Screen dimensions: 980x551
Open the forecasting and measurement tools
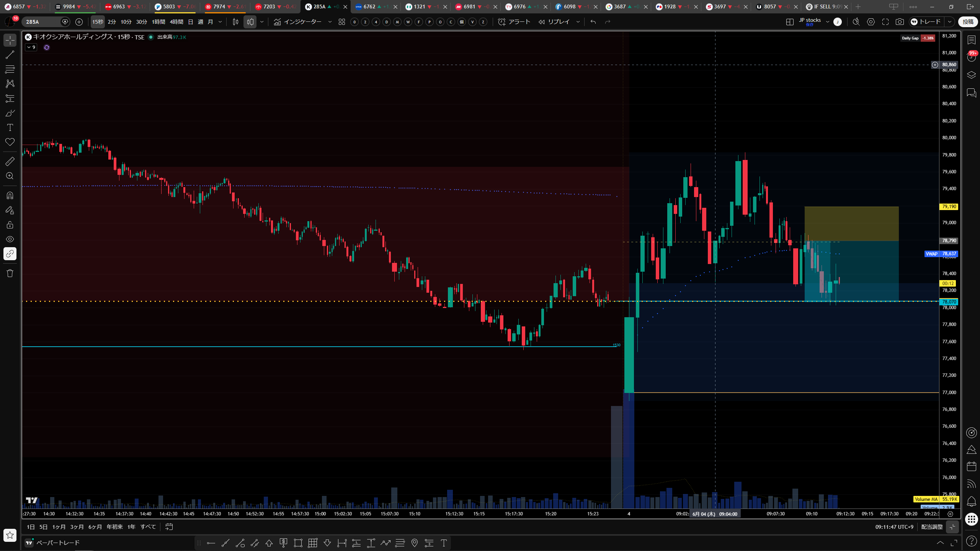coord(10,98)
